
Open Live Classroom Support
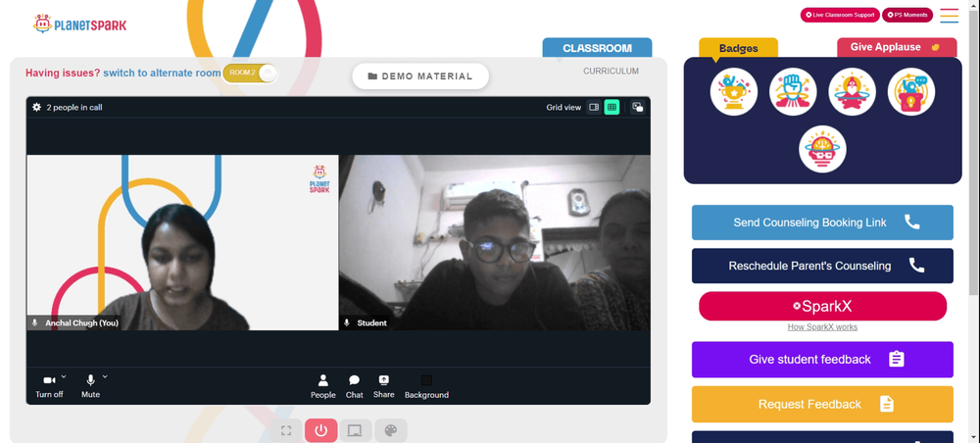click(840, 15)
